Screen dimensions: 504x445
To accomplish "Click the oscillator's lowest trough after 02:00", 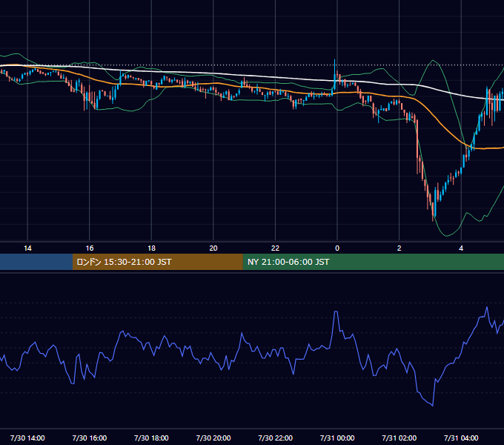I will 432,405.
